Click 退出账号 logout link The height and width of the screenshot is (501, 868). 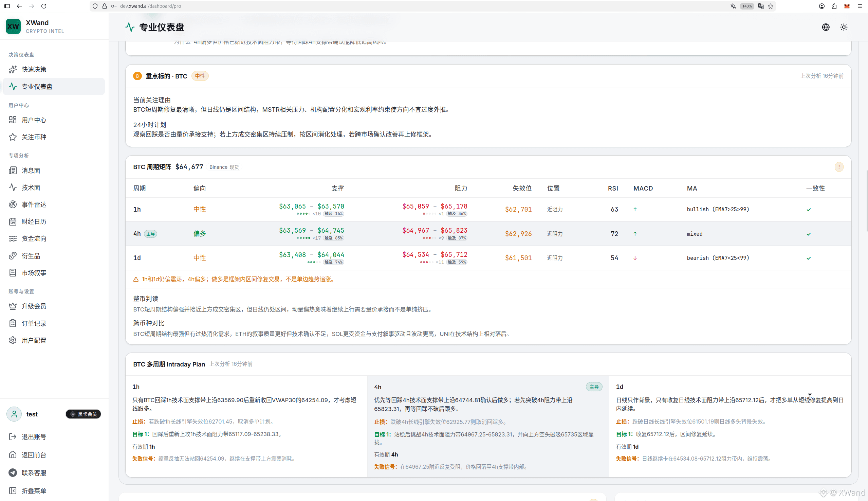point(54,437)
